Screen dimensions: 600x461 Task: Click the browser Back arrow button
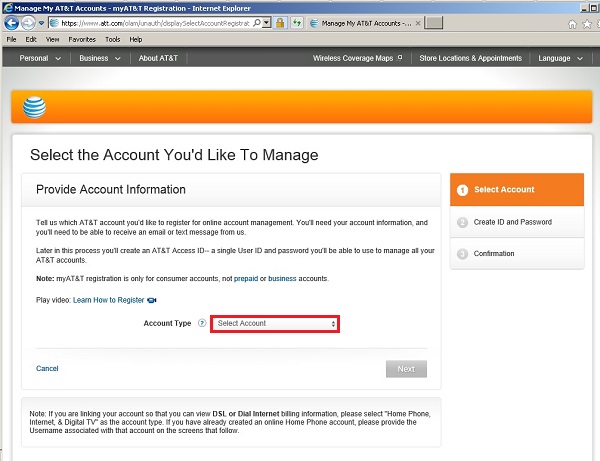click(11, 23)
